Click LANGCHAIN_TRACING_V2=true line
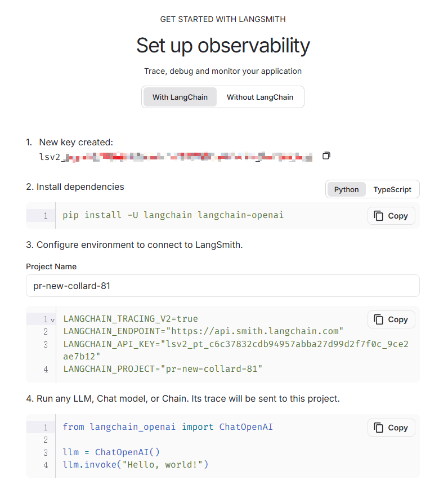Screen dimensions: 448x489 (131, 319)
